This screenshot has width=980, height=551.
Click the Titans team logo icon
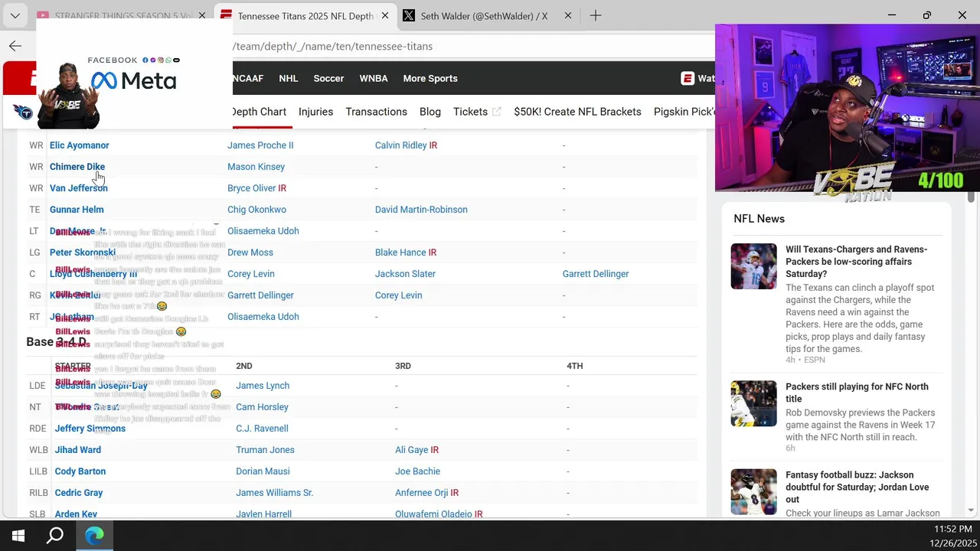pyautogui.click(x=23, y=112)
